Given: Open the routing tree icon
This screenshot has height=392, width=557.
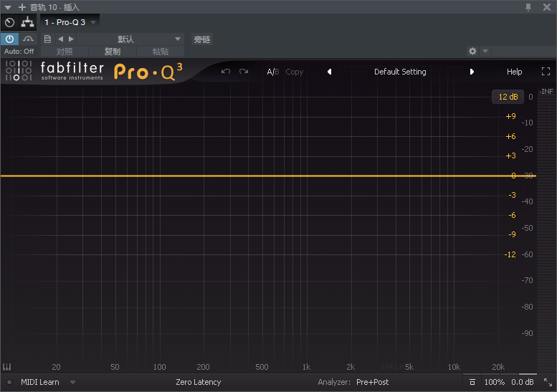Looking at the screenshot, I should coord(27,22).
